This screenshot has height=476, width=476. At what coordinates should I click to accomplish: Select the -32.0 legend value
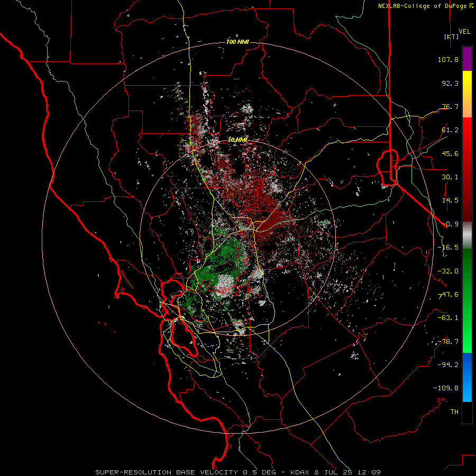click(x=448, y=271)
